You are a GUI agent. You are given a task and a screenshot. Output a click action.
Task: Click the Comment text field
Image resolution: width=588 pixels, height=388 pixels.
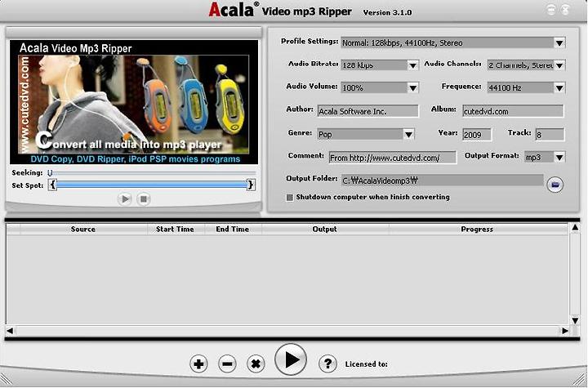[393, 158]
